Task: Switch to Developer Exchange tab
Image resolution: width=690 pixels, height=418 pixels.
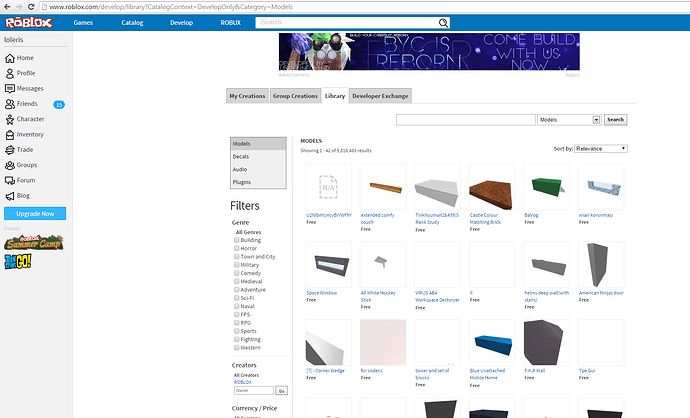Action: coord(380,96)
